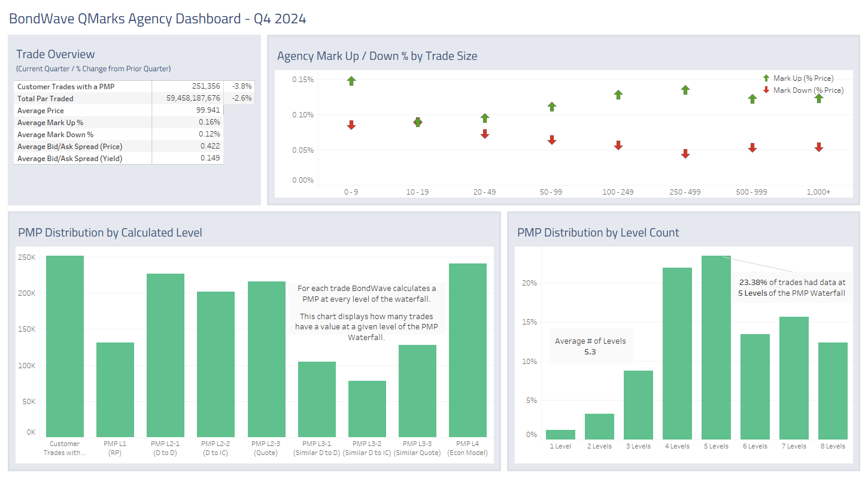This screenshot has height=479, width=868.
Task: Click the Mark Down arrow for 1,000+
Action: click(819, 147)
